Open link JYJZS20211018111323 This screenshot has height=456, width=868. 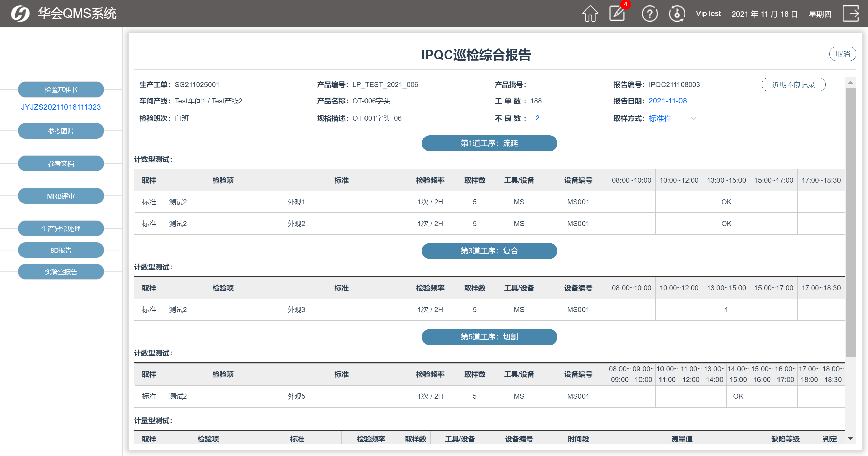[x=61, y=107]
